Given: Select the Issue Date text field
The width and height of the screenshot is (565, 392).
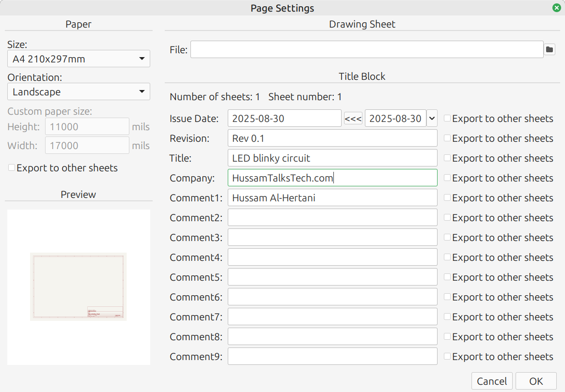Looking at the screenshot, I should click(284, 119).
